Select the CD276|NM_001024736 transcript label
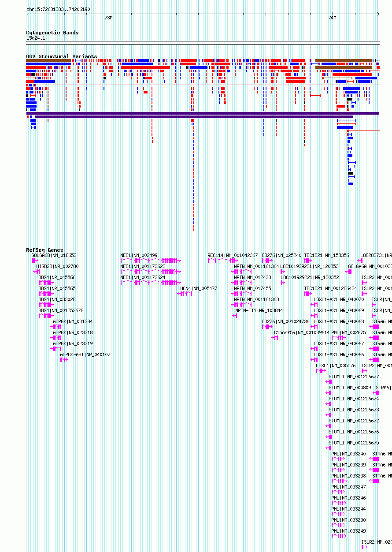Screen dimensions: 392x552 [x=285, y=321]
